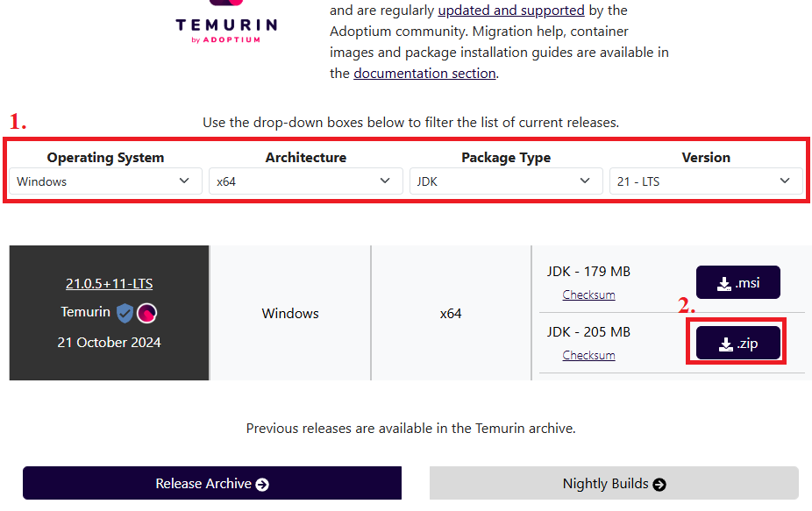Click the download icon on .msi button
The width and height of the screenshot is (812, 511).
[x=724, y=284]
